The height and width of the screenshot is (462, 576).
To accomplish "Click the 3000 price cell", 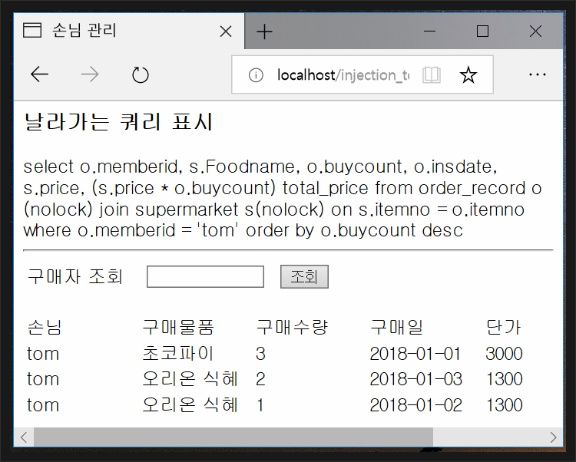I will pyautogui.click(x=504, y=354).
